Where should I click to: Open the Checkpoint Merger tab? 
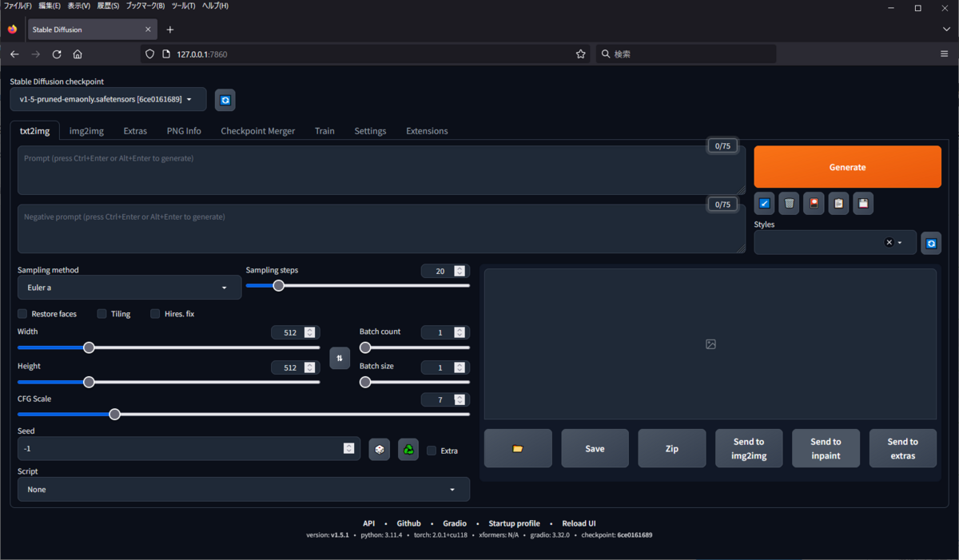[x=258, y=131]
